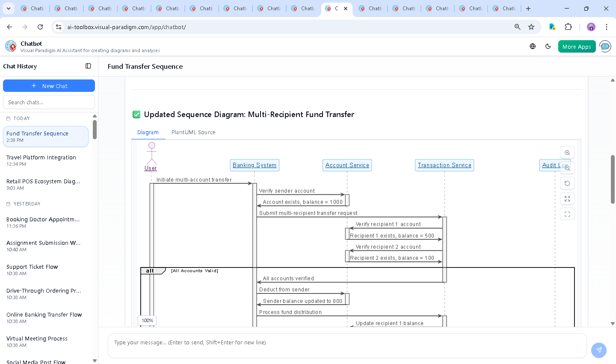Start a New Chat
The width and height of the screenshot is (616, 364).
[x=49, y=85]
